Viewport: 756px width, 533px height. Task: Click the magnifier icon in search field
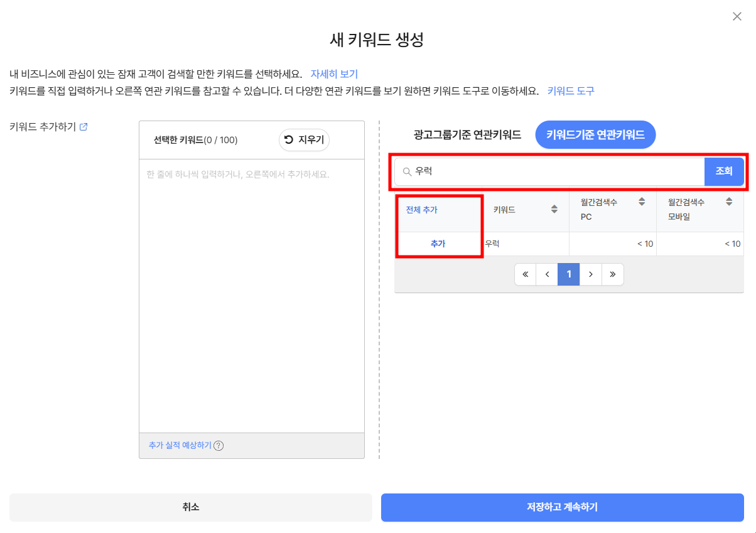coord(406,171)
